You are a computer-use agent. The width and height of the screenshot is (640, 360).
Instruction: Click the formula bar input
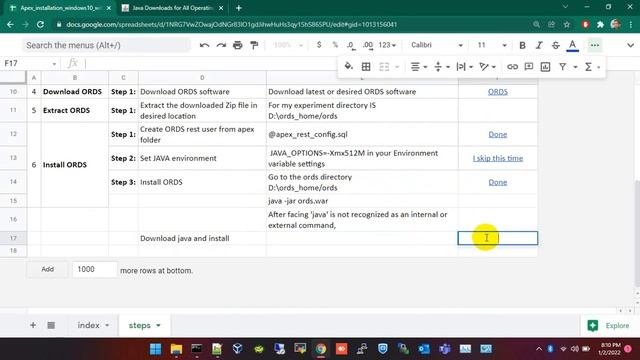click(x=210, y=63)
